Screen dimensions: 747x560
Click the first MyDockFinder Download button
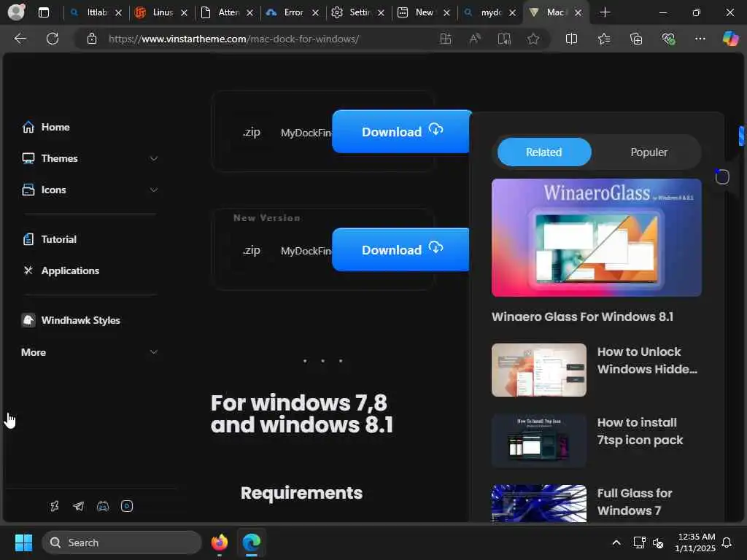pyautogui.click(x=402, y=131)
